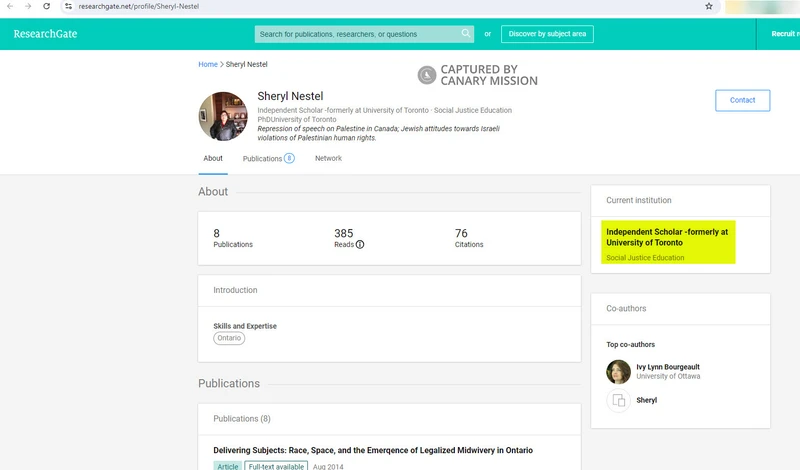800x470 pixels.
Task: Open Reads info icon
Action: [360, 244]
